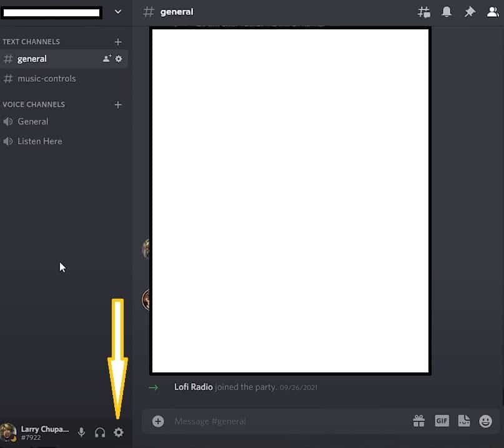The width and height of the screenshot is (504, 448).
Task: Click the Lofi Radio username
Action: point(194,387)
